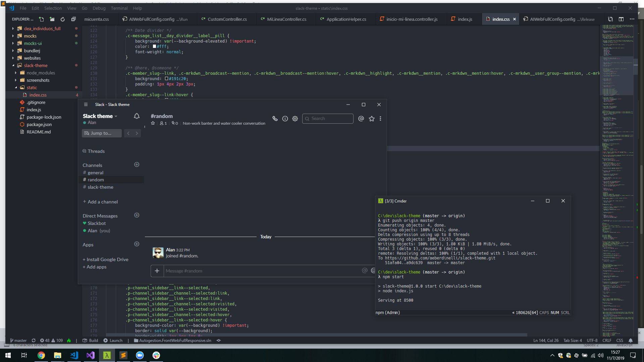Viewport: 644px width, 362px height.
Task: Show mentions with the @ icon
Action: 361,119
